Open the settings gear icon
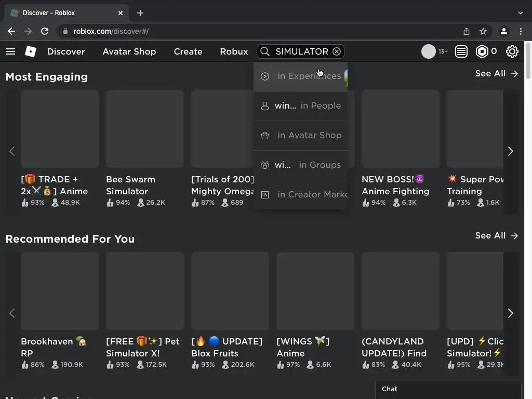The height and width of the screenshot is (399, 532). (512, 51)
